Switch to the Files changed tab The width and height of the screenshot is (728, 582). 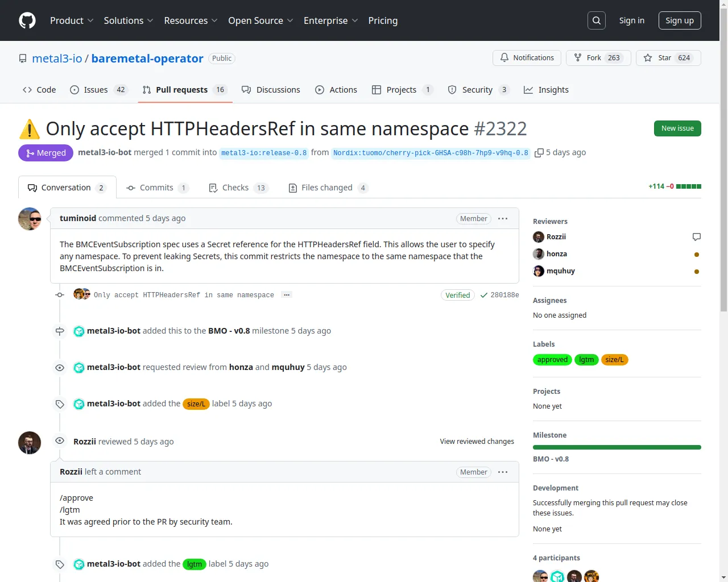pyautogui.click(x=328, y=188)
